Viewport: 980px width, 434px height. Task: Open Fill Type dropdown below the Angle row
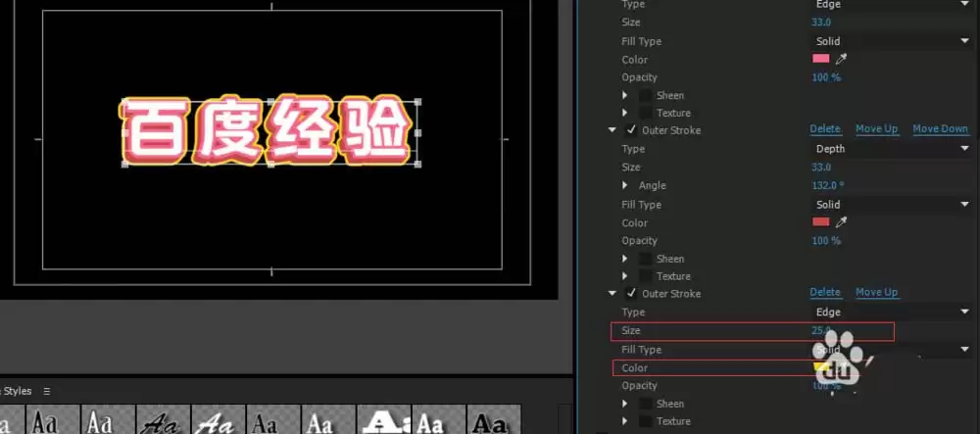(890, 205)
